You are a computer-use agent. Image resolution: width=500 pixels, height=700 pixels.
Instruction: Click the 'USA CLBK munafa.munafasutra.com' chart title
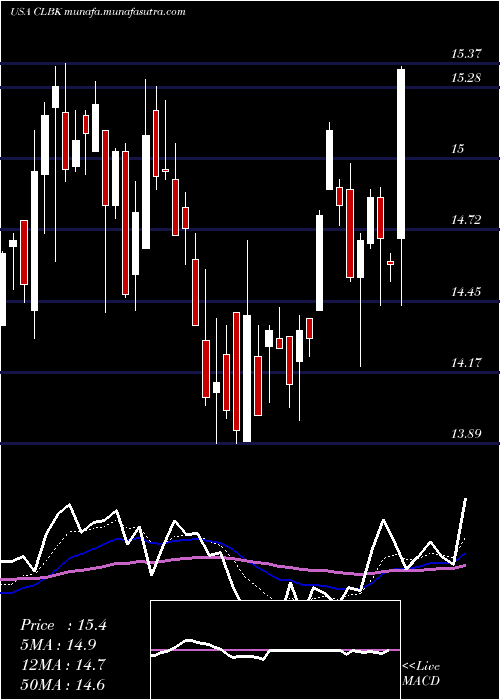(98, 12)
